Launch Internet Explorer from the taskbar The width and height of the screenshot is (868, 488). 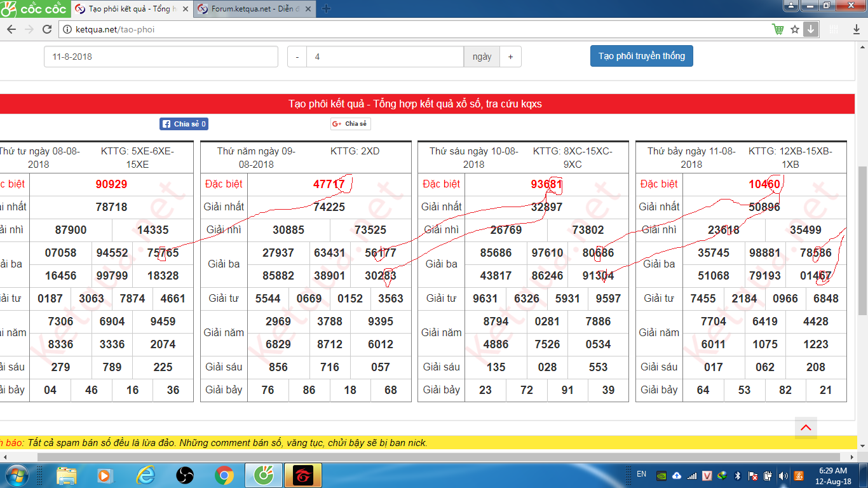point(146,475)
